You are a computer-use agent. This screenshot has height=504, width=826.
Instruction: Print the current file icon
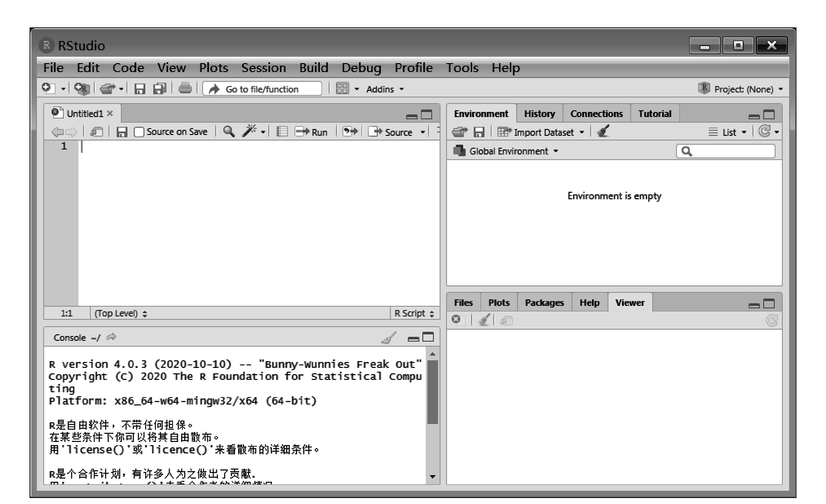185,88
